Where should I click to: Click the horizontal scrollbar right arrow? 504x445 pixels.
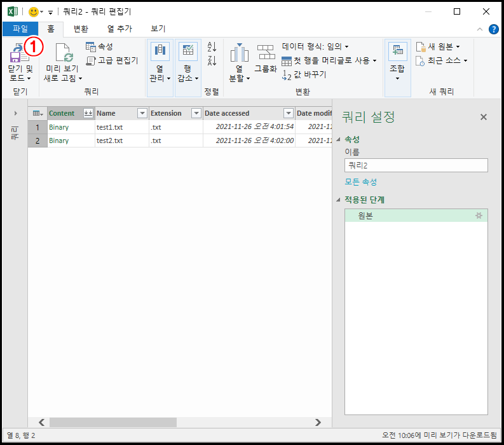point(318,422)
